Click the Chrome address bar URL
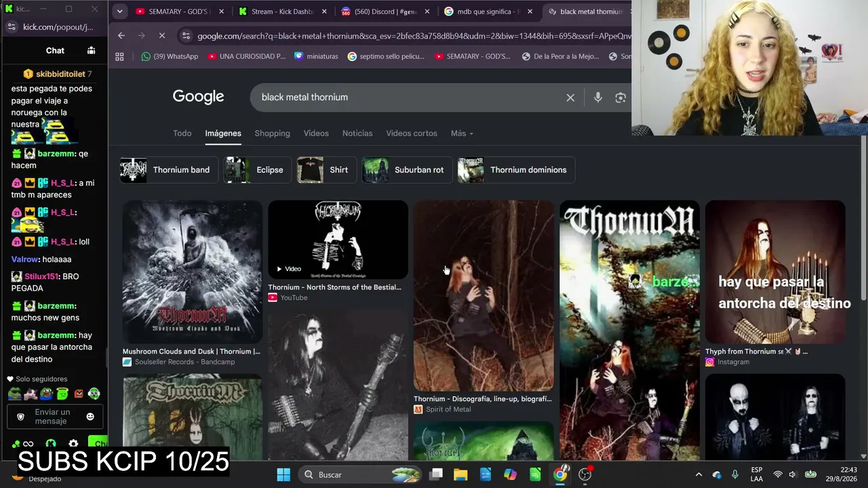Viewport: 868px width, 488px height. click(414, 36)
